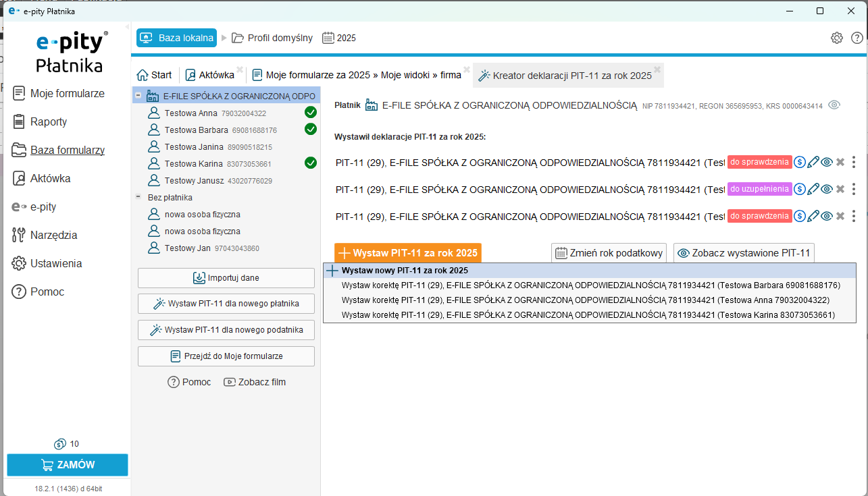Viewport: 868px width, 496px height.
Task: Open Raporty from the left sidebar
Action: click(x=48, y=122)
